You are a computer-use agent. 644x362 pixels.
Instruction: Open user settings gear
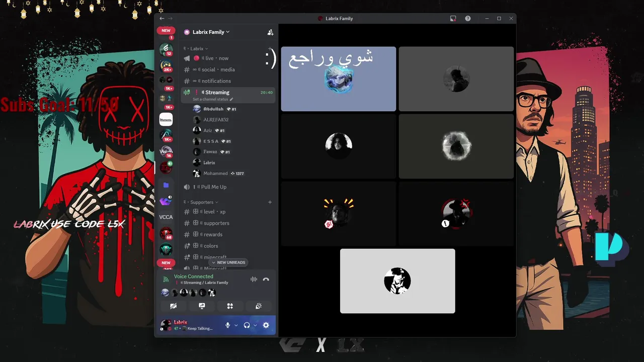point(266,325)
